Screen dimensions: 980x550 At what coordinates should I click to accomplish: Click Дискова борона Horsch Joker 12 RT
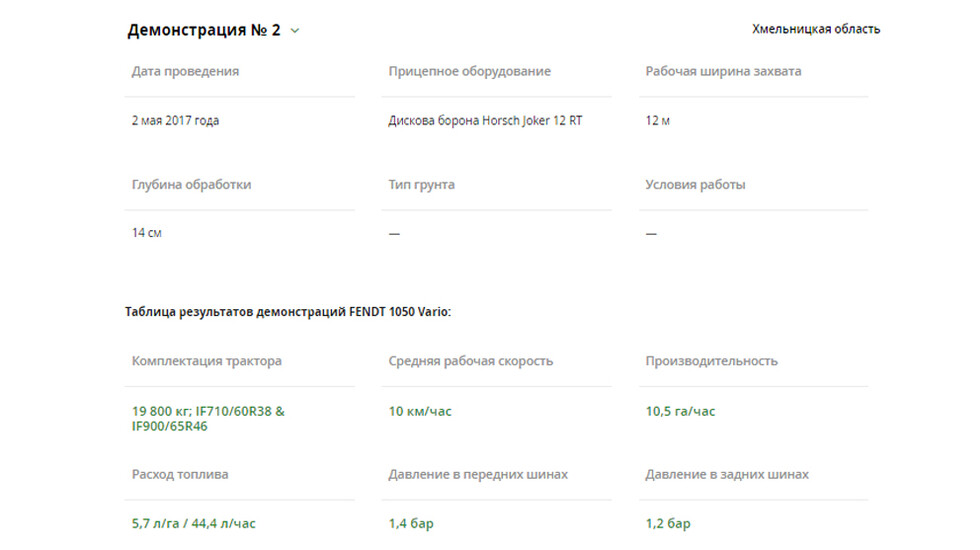[x=485, y=120]
